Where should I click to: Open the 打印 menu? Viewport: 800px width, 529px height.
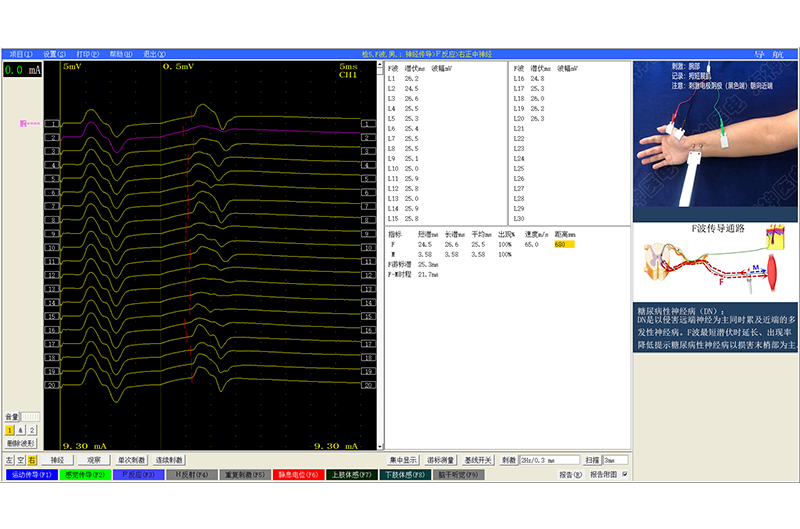(x=87, y=54)
